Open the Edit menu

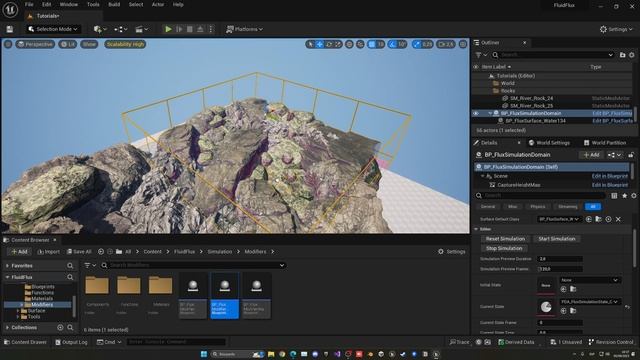[x=47, y=4]
